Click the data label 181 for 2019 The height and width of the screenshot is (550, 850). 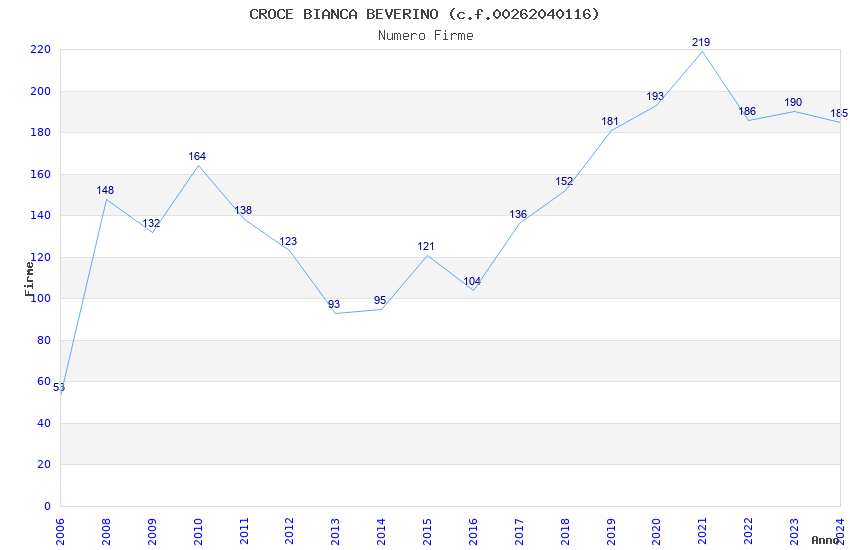tap(610, 121)
